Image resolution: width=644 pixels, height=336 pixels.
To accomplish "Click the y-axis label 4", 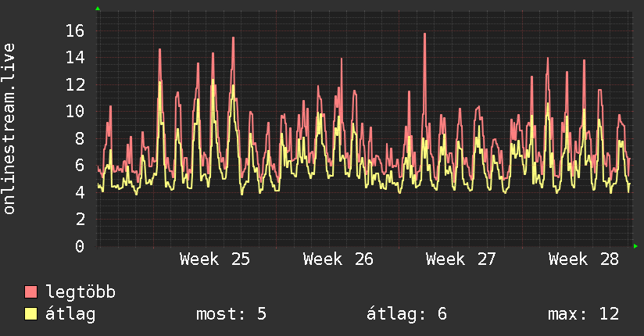I will point(80,192).
